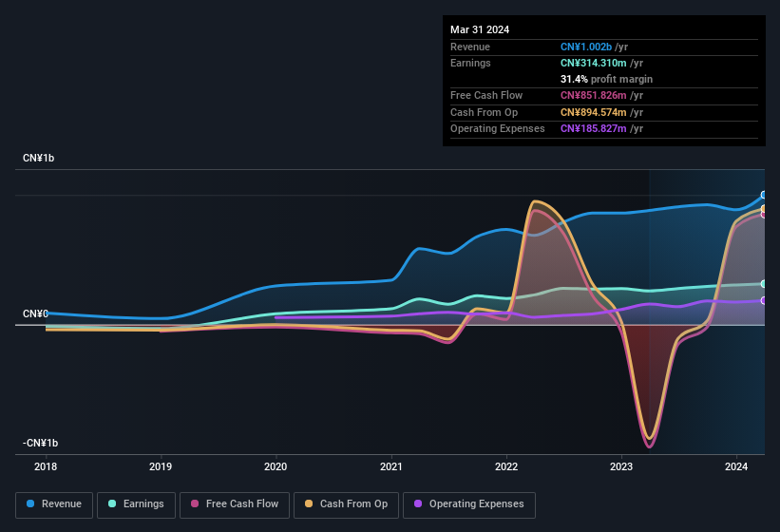Click the 31.4% profit margin text
This screenshot has width=780, height=532.
[x=606, y=79]
